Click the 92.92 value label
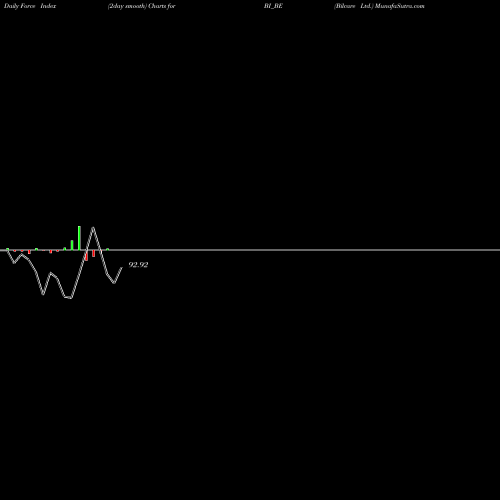This screenshot has width=500, height=500. coord(138,265)
